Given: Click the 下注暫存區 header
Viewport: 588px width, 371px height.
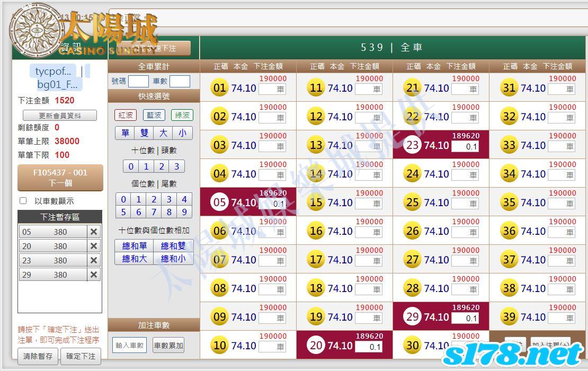Looking at the screenshot, I should coord(60,217).
